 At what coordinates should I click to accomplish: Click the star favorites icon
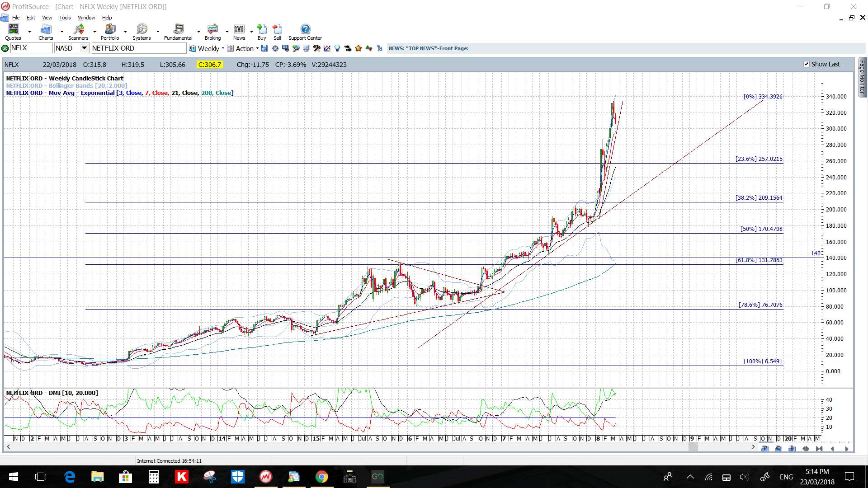(359, 48)
